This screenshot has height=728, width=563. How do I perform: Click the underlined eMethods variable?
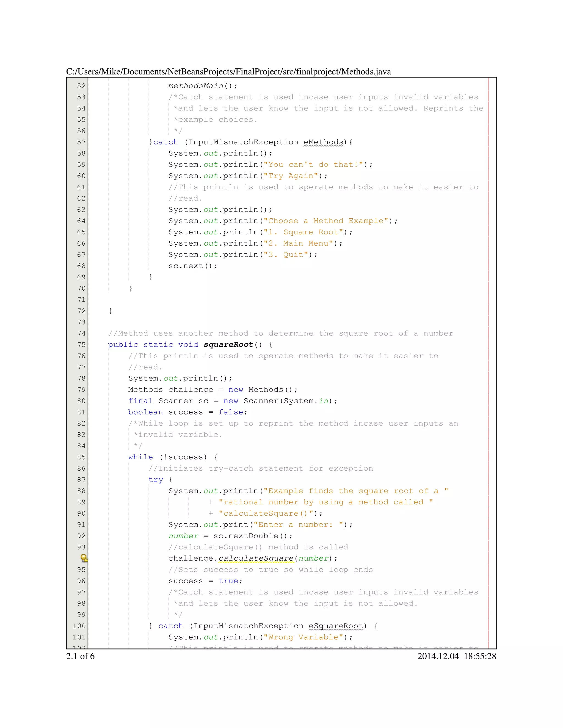tap(323, 142)
